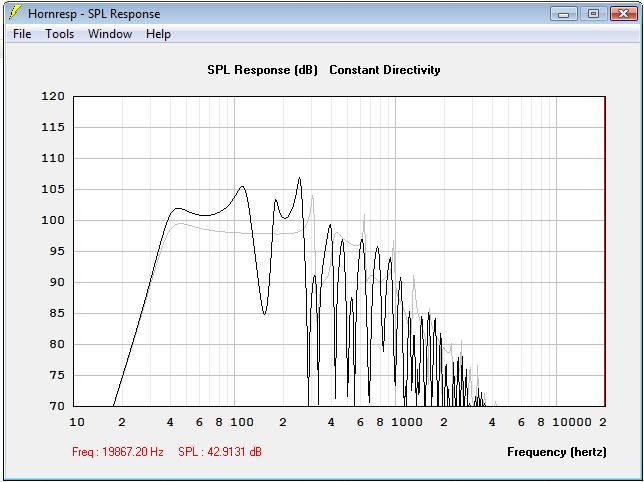Click the red cursor line at chart's right edge

pos(605,251)
